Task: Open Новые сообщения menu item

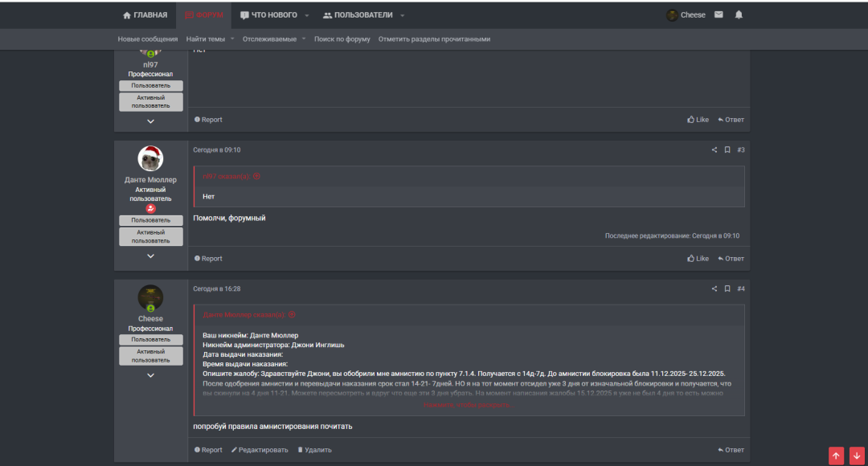Action: point(148,39)
